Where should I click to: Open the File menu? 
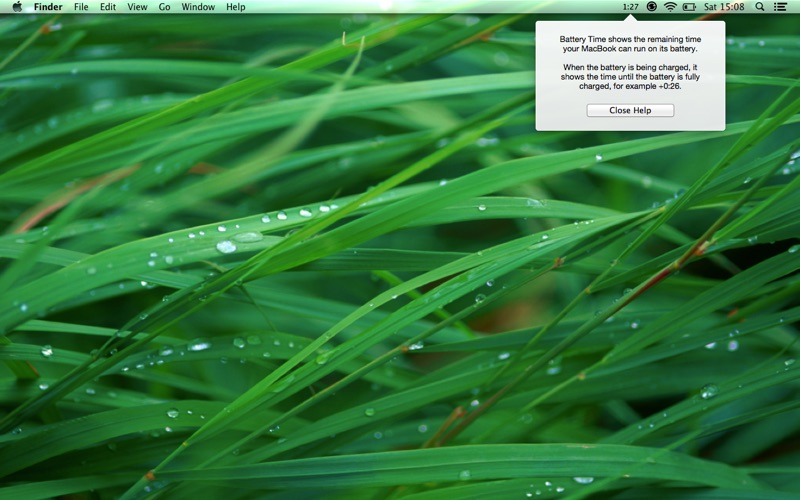coord(81,7)
